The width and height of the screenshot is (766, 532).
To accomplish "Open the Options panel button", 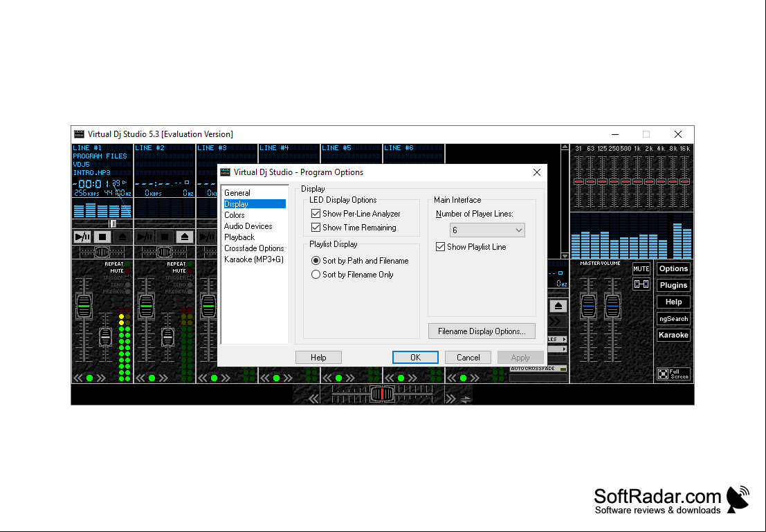I will point(674,268).
